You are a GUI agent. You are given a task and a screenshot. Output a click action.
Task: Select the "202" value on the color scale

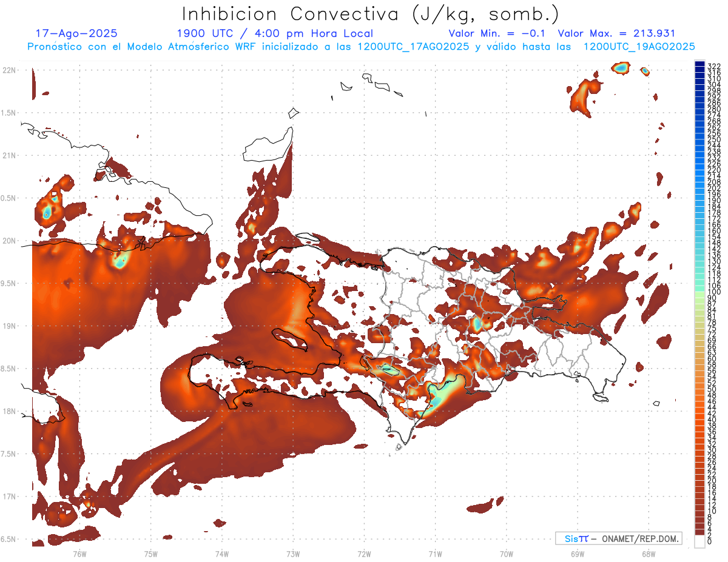(713, 188)
